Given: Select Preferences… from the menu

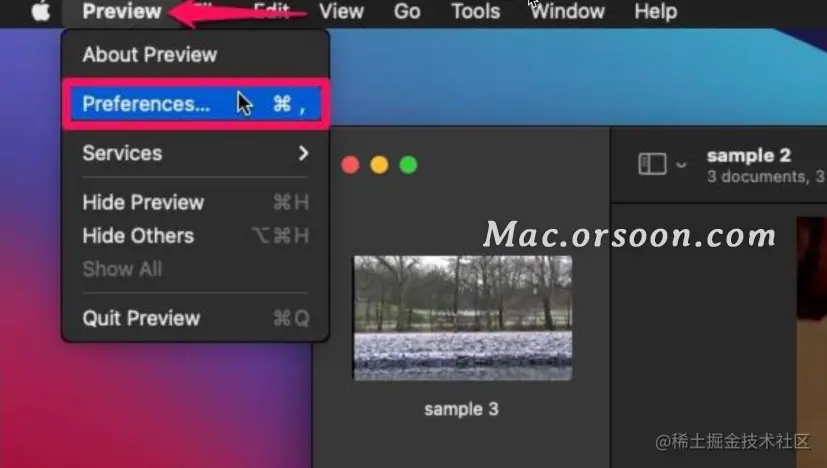Looking at the screenshot, I should (x=196, y=104).
